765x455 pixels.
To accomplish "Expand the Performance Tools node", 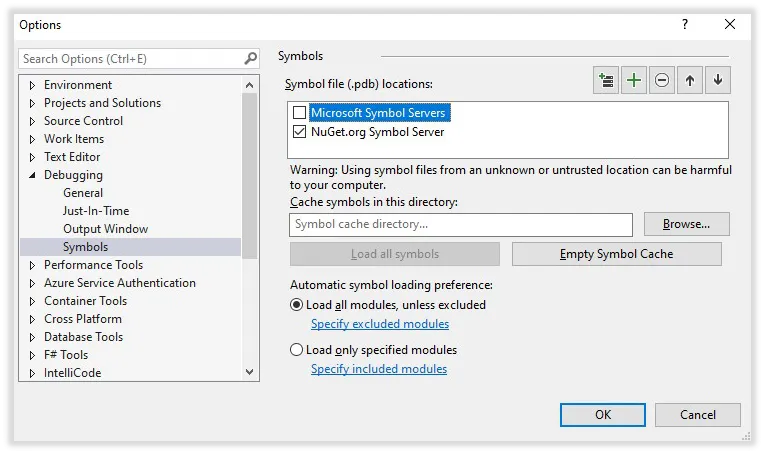I will click(32, 265).
